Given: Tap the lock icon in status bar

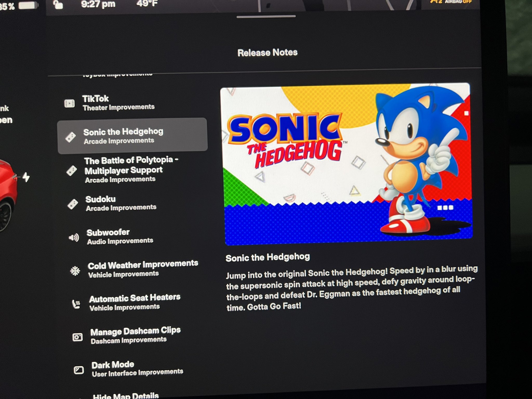Looking at the screenshot, I should click(58, 4).
